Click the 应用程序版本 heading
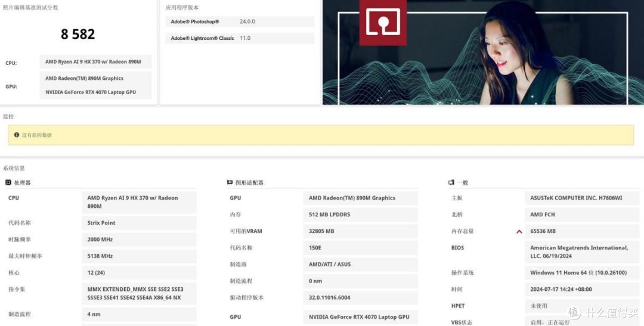This screenshot has width=644, height=326. click(x=182, y=7)
